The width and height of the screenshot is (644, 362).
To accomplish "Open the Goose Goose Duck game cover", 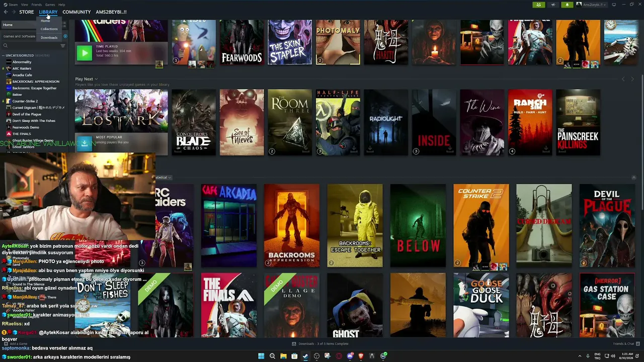I will coord(481,305).
